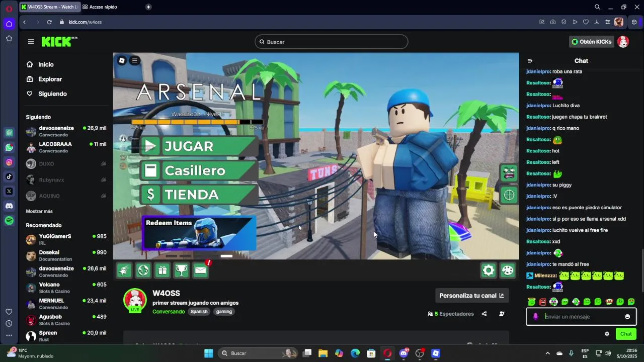This screenshot has height=362, width=644.
Task: Open the Roblox chat lines icon
Action: tap(134, 61)
